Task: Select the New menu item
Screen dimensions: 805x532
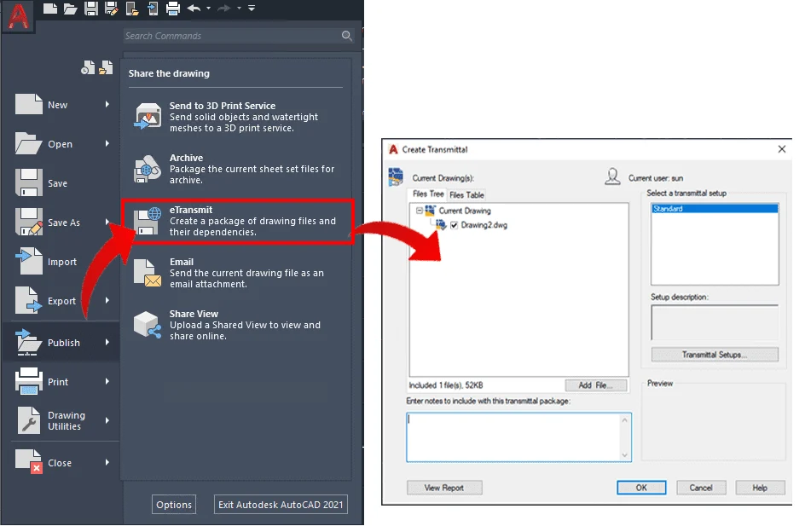Action: [61, 105]
